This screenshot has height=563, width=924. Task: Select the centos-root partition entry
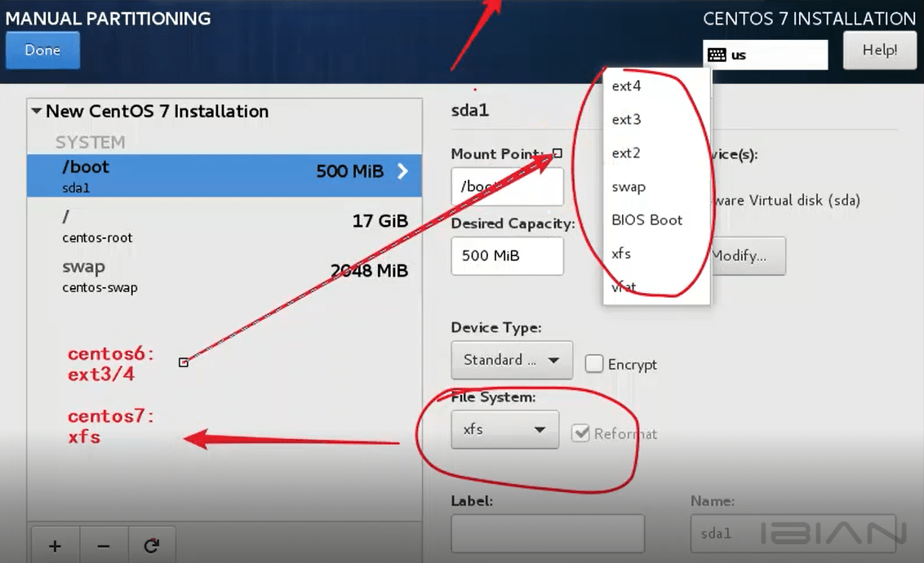(219, 228)
